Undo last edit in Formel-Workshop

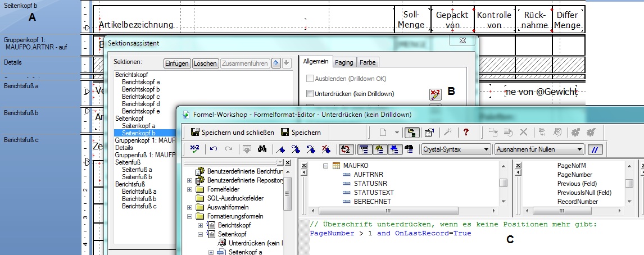(214, 149)
